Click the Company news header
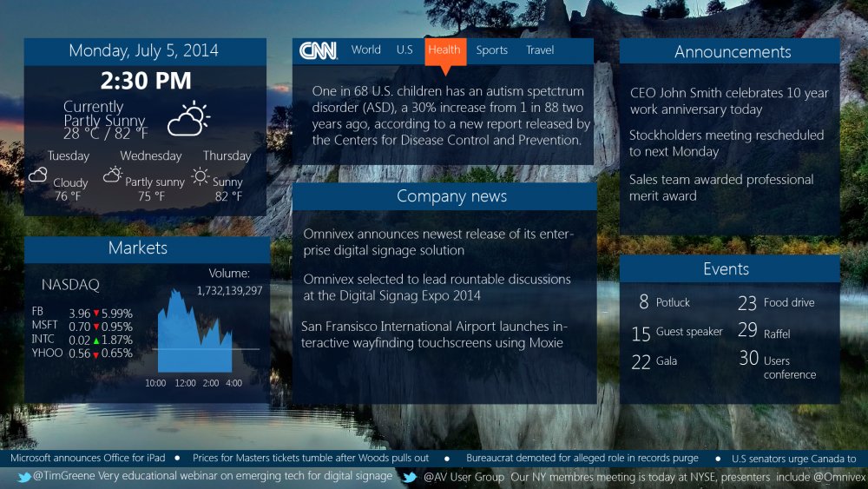 pos(444,196)
